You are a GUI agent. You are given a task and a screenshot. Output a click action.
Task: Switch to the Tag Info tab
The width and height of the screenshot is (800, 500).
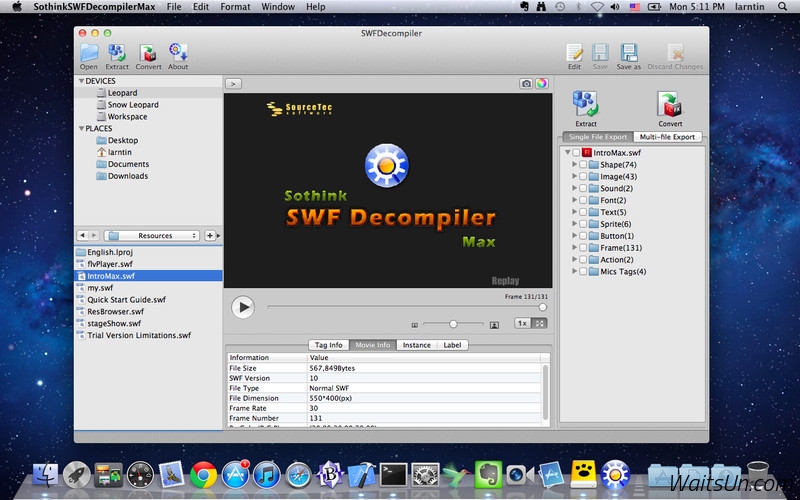point(328,345)
